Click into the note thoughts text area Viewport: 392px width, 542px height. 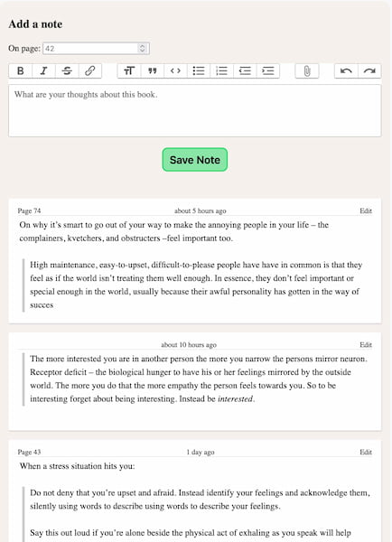[194, 110]
